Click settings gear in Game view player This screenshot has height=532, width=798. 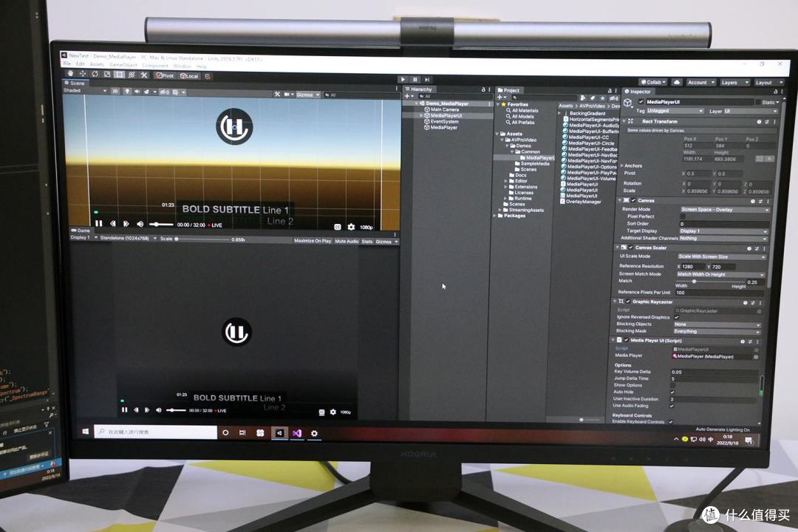point(332,412)
